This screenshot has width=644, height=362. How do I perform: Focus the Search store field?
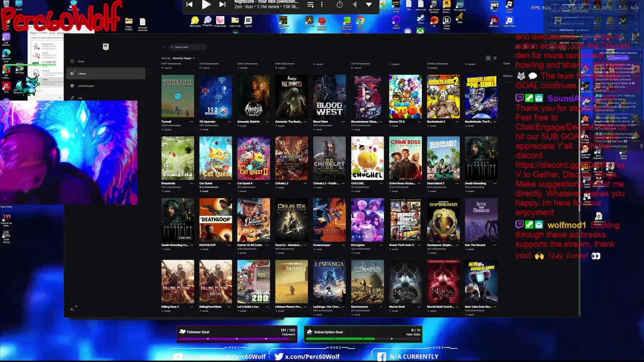[188, 47]
